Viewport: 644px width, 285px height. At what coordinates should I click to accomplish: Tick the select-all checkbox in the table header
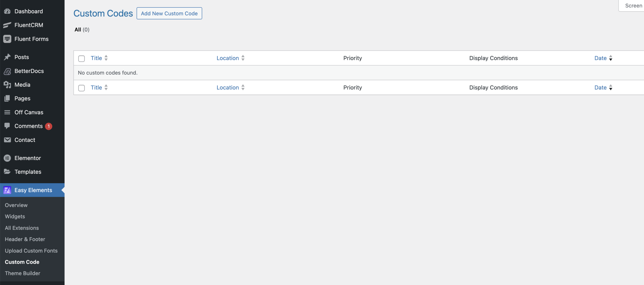[x=82, y=59]
